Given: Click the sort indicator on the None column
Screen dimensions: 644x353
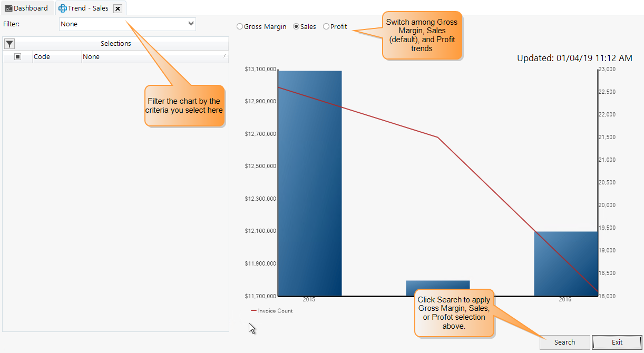Looking at the screenshot, I should pyautogui.click(x=223, y=56).
